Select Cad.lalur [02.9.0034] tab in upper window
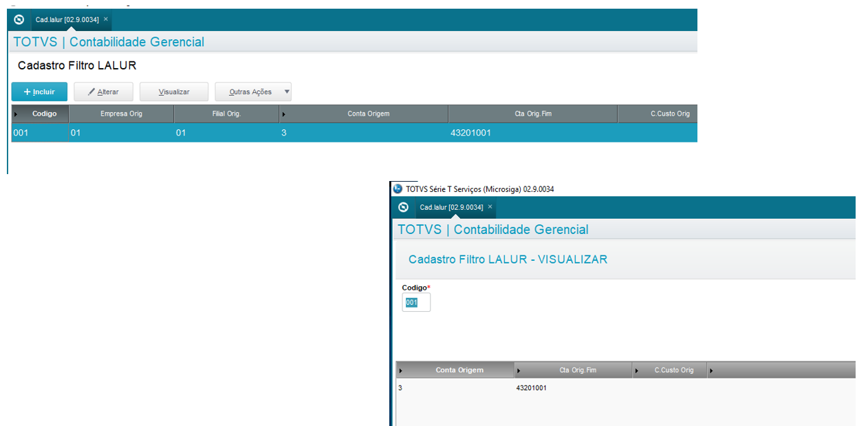The width and height of the screenshot is (868, 426). [72, 19]
